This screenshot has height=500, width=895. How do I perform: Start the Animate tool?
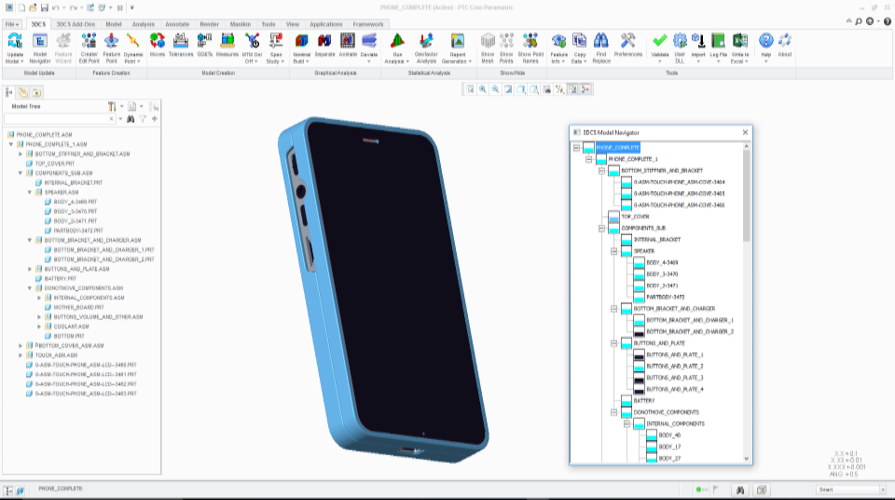tap(348, 41)
